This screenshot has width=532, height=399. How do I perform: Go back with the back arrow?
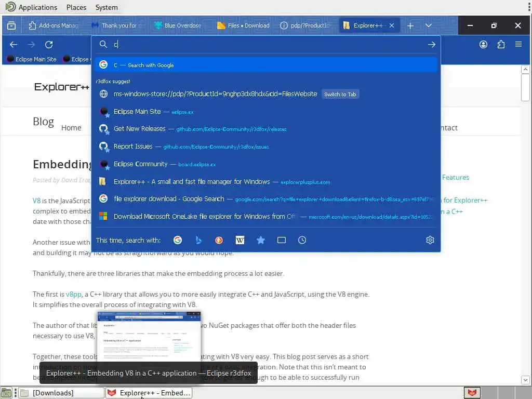click(x=14, y=45)
